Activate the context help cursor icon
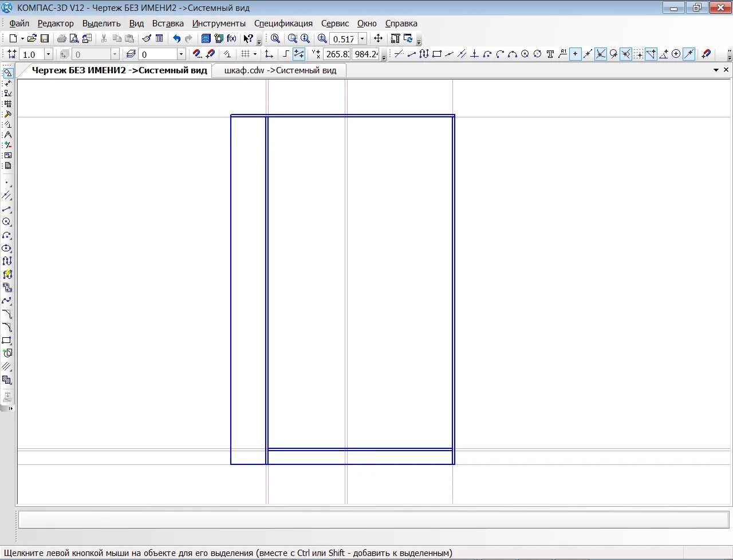Viewport: 733px width, 560px height. coord(248,38)
